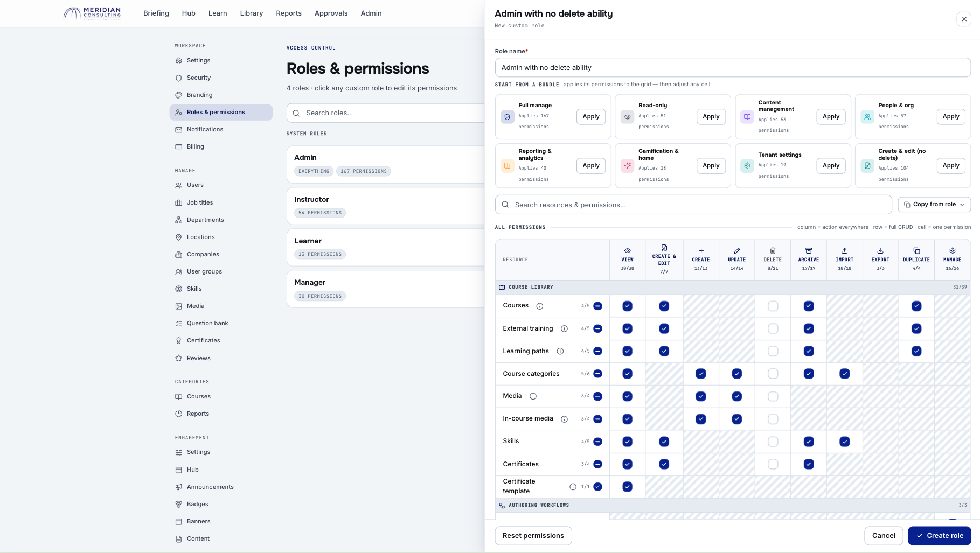
Task: Click the Cancel button
Action: click(x=884, y=536)
